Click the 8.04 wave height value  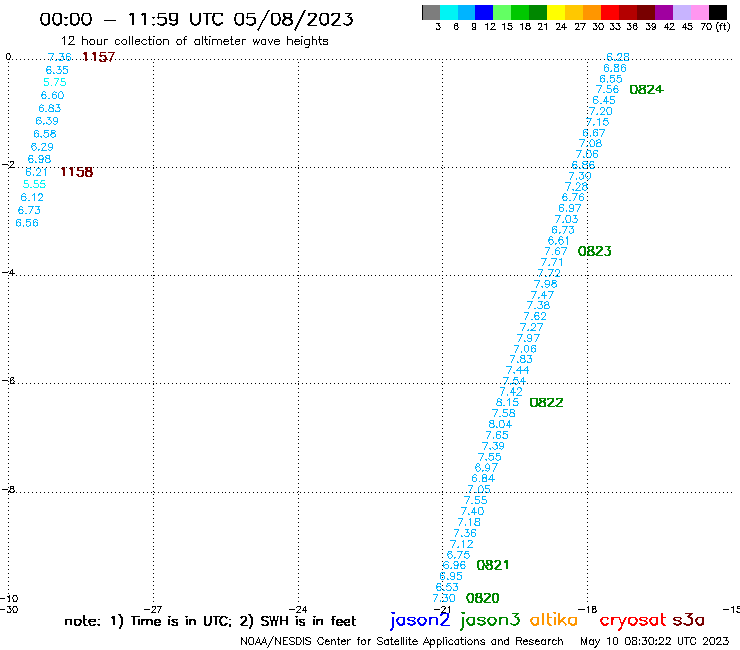[500, 424]
